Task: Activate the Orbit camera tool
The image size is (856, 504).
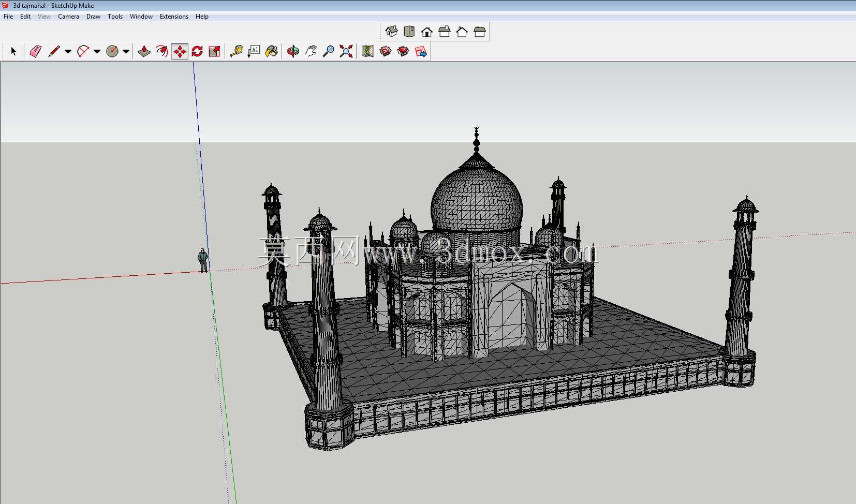Action: [x=293, y=51]
